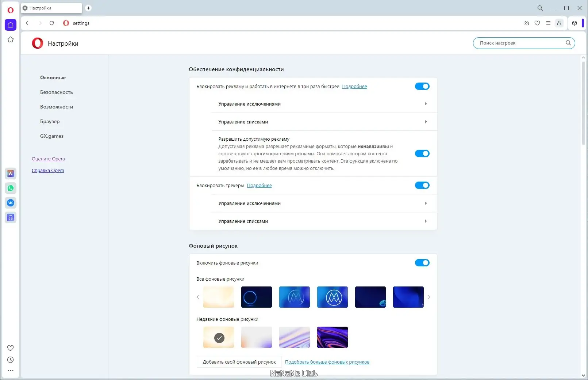Open extensions cube icon
The width and height of the screenshot is (588, 380).
(x=574, y=23)
